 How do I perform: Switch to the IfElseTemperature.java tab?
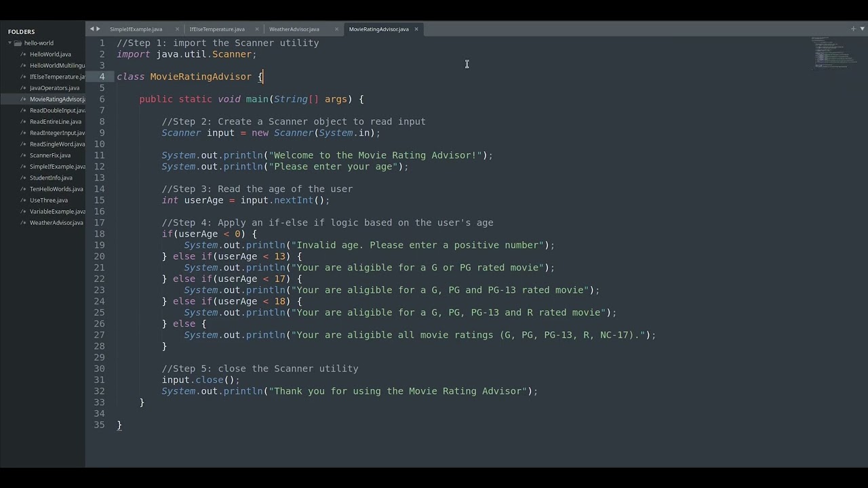[x=217, y=29]
